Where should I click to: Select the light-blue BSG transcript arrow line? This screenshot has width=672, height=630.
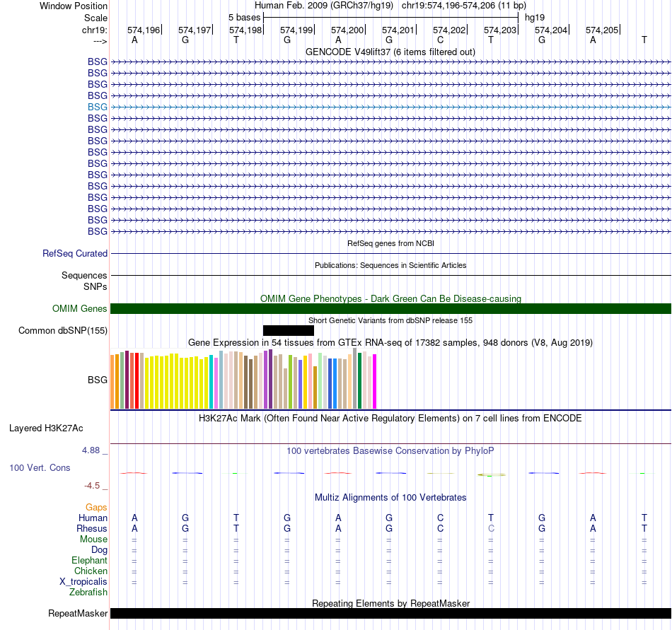(390, 107)
